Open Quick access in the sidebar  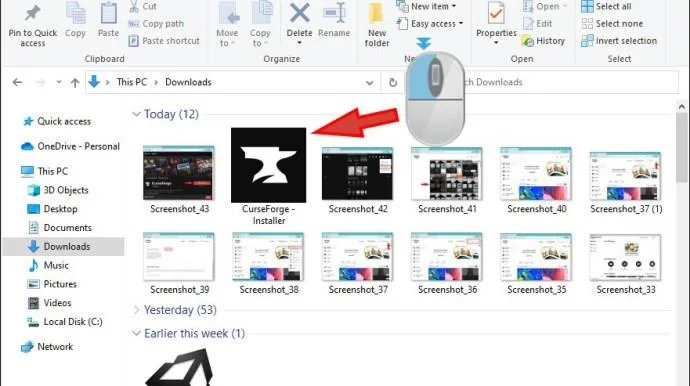pyautogui.click(x=57, y=121)
